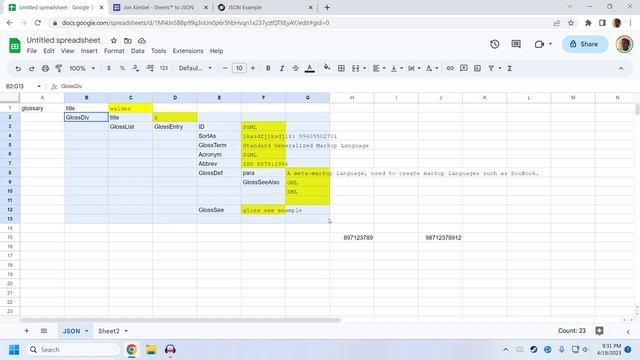Open the comments panel

(x=516, y=44)
